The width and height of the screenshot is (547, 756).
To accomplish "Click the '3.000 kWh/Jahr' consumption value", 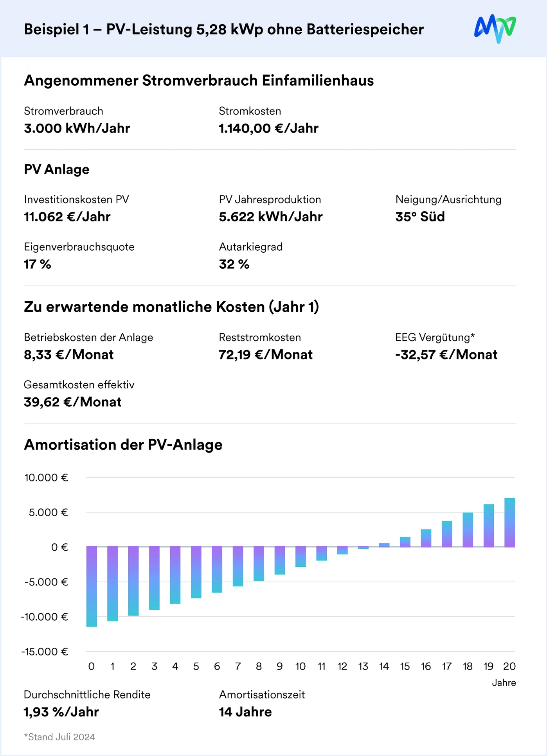I will pos(77,128).
